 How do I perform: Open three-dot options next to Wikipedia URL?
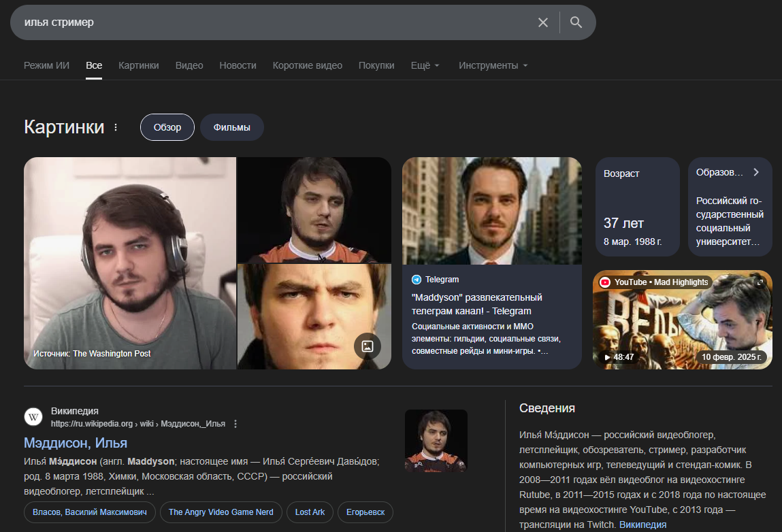coord(235,424)
